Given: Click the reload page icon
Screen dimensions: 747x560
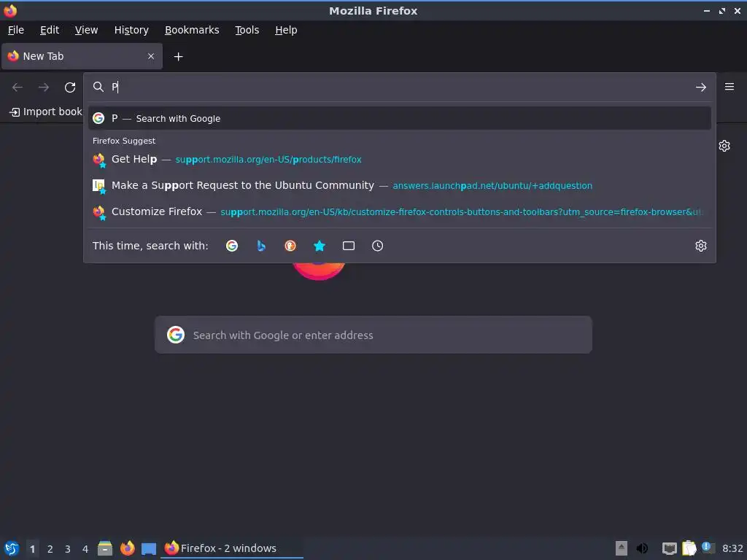Looking at the screenshot, I should 70,87.
